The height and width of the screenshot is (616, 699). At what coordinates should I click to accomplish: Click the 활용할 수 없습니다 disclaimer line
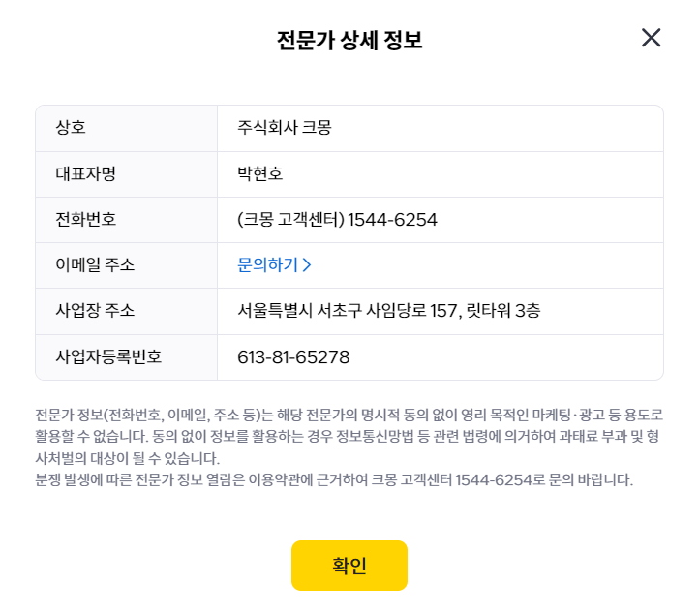348,436
